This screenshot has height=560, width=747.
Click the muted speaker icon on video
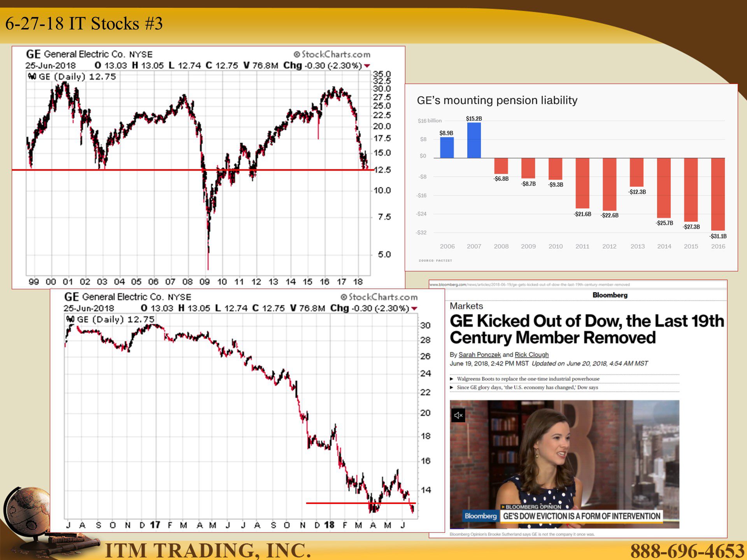(458, 415)
